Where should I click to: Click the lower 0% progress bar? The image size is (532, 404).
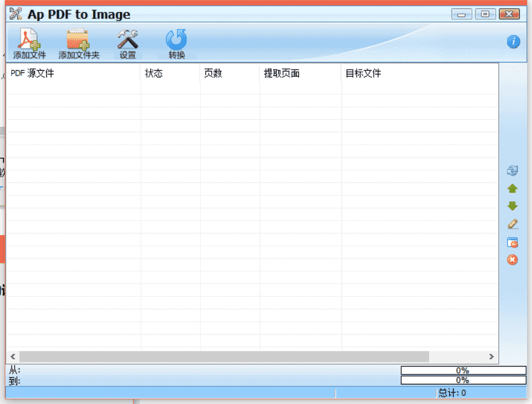pyautogui.click(x=463, y=380)
